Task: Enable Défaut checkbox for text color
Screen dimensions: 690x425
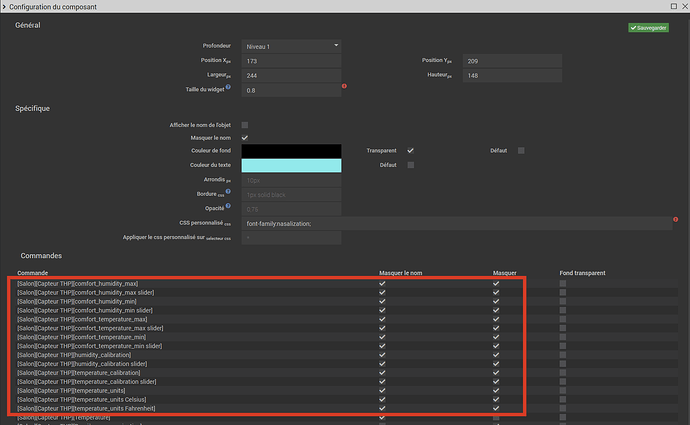Action: click(411, 165)
